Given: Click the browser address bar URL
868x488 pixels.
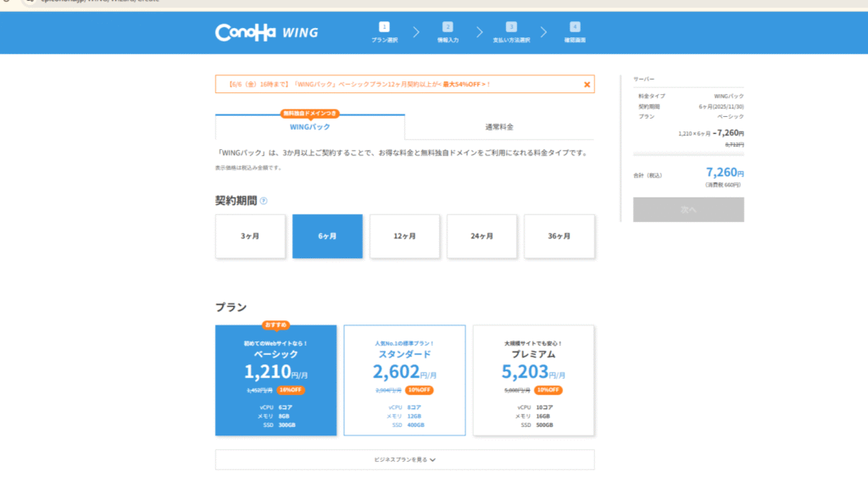Looking at the screenshot, I should (100, 2).
